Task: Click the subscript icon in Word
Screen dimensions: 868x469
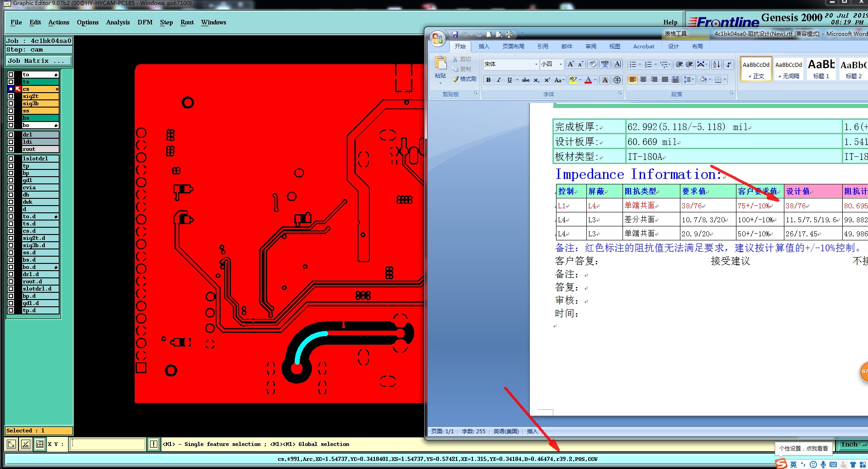Action: tap(536, 80)
